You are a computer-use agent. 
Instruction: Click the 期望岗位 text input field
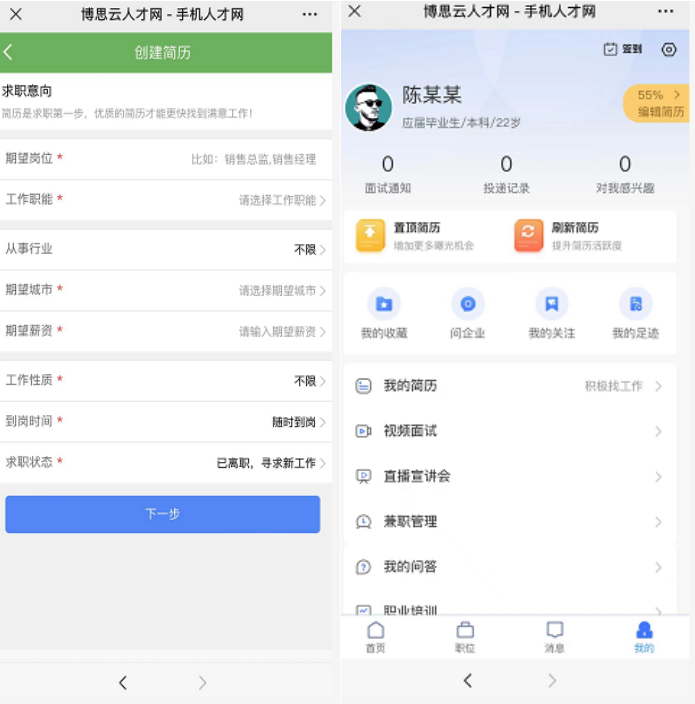coord(252,159)
